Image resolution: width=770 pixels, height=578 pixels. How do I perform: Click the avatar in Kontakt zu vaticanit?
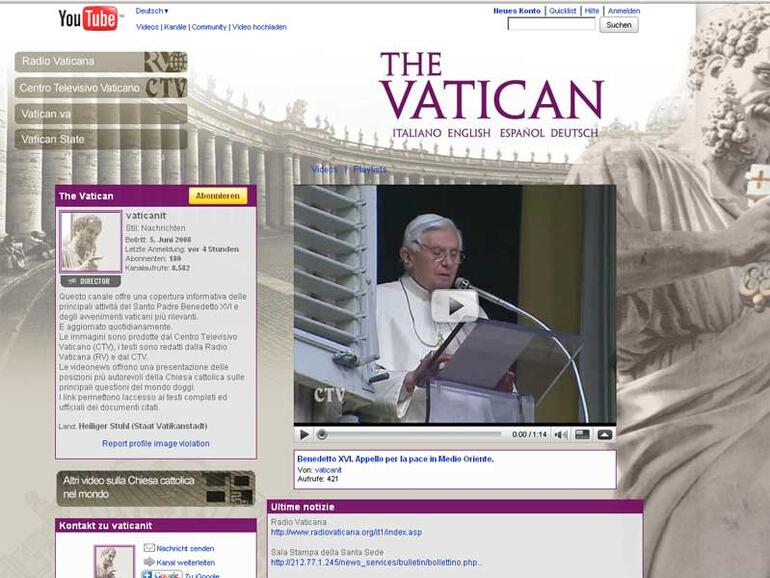114,562
